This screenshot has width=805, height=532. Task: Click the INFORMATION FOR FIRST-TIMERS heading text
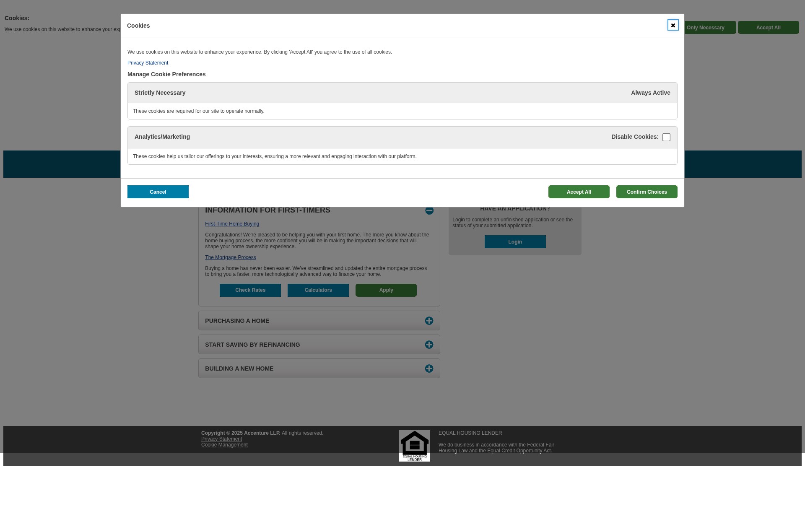click(267, 210)
